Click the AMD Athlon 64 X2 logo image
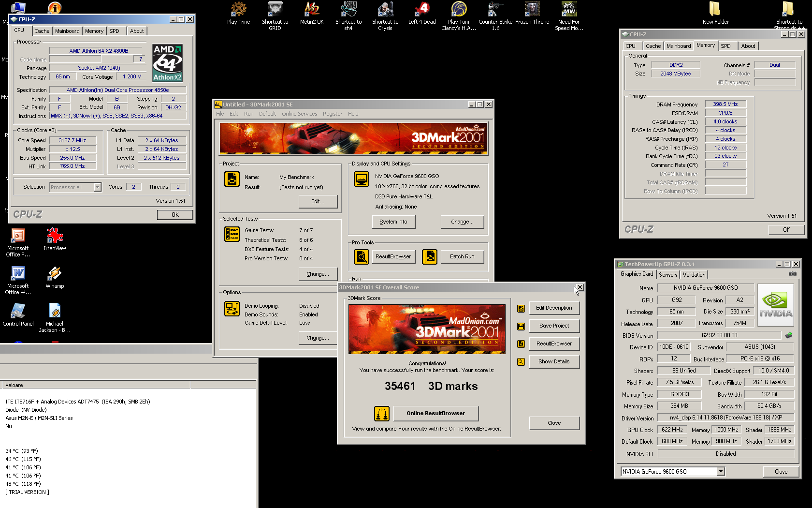 [x=168, y=63]
